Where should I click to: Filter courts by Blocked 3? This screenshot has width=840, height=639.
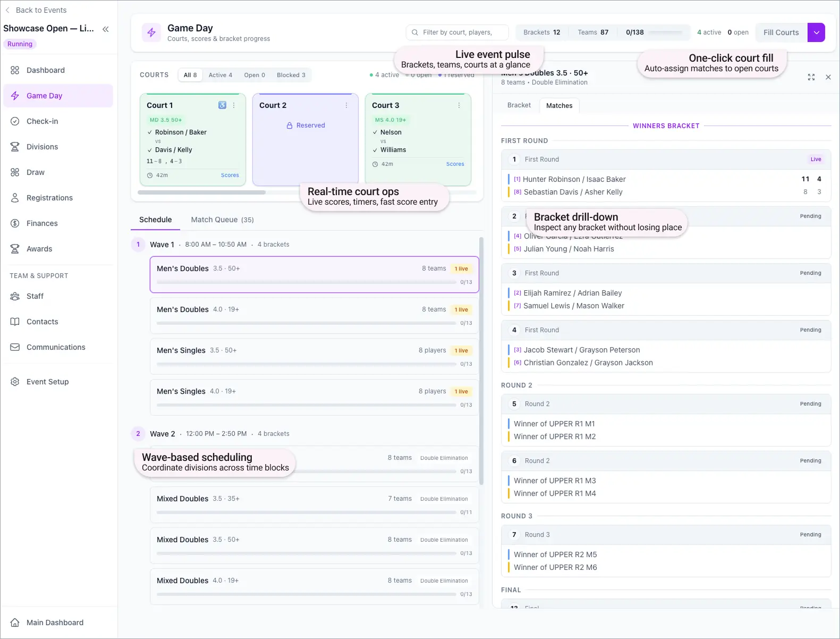click(x=291, y=75)
